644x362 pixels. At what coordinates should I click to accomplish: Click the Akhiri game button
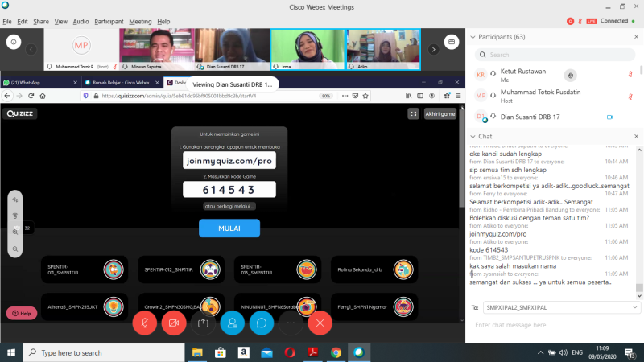440,113
